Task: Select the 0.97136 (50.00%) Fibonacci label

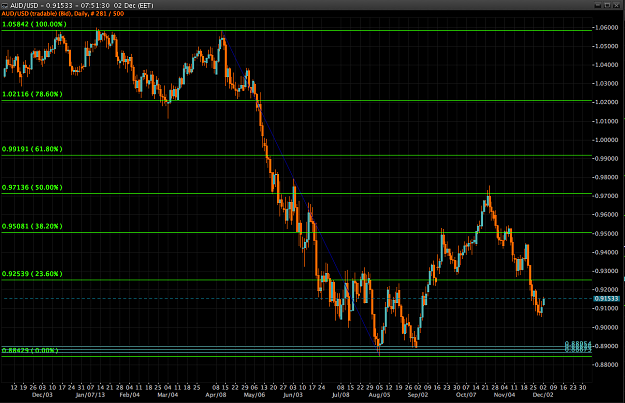Action: [32, 187]
